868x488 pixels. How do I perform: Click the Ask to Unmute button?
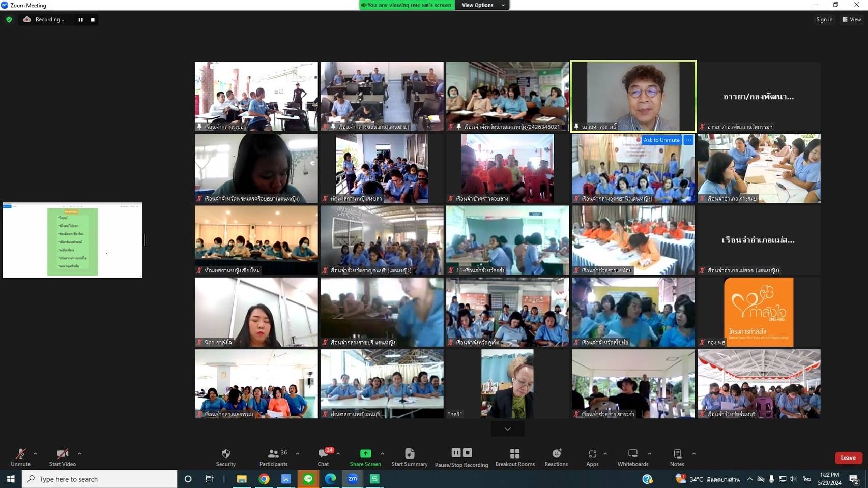661,140
